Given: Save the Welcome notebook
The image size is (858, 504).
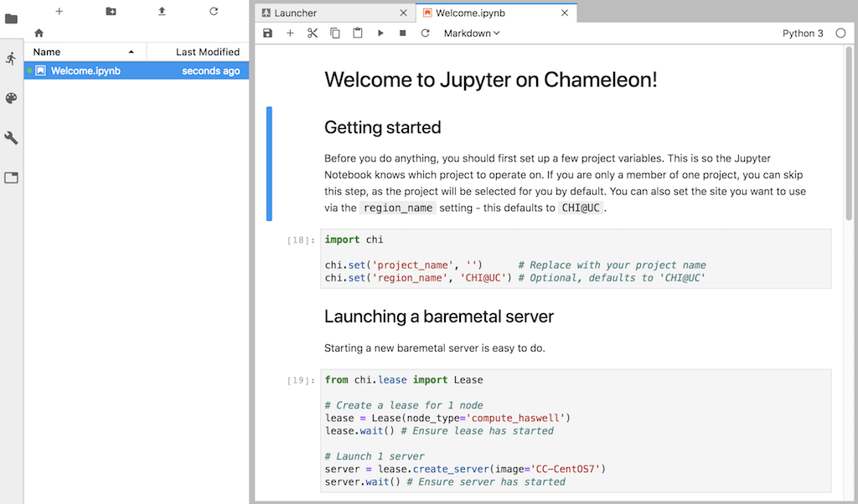Looking at the screenshot, I should pos(267,33).
